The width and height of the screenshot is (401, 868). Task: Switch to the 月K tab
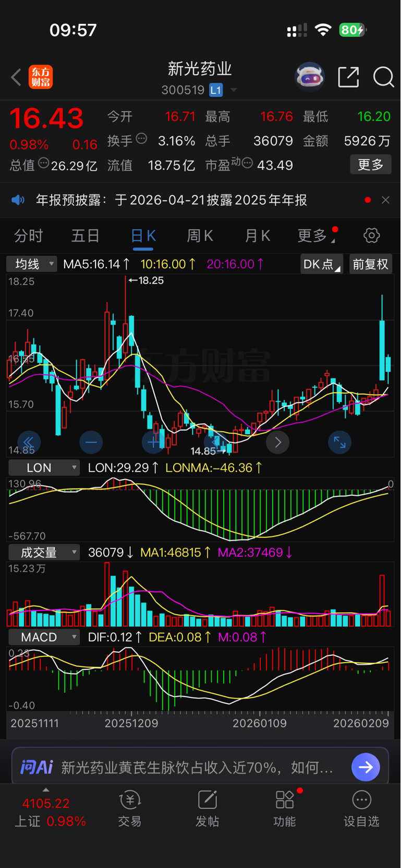[x=258, y=236]
